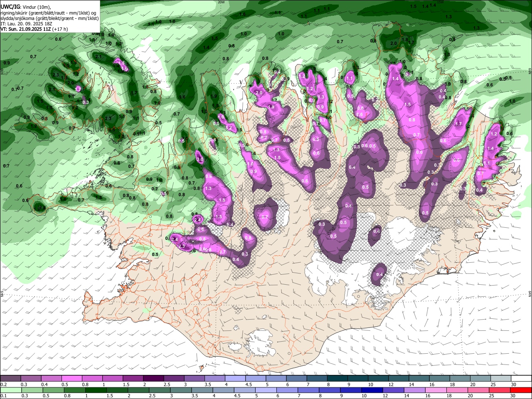Select the 0.5–0.8 green rain swatch
Image resolution: width=532 pixels, height=399 pixels.
point(54,390)
